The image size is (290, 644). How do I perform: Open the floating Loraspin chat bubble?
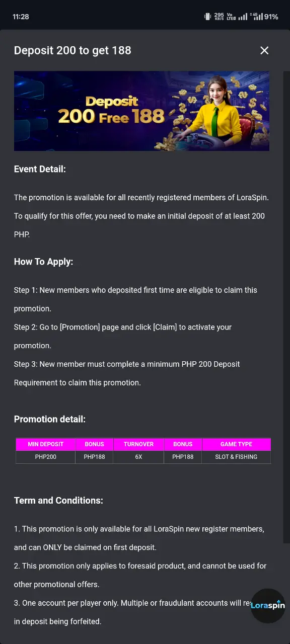pyautogui.click(x=268, y=606)
